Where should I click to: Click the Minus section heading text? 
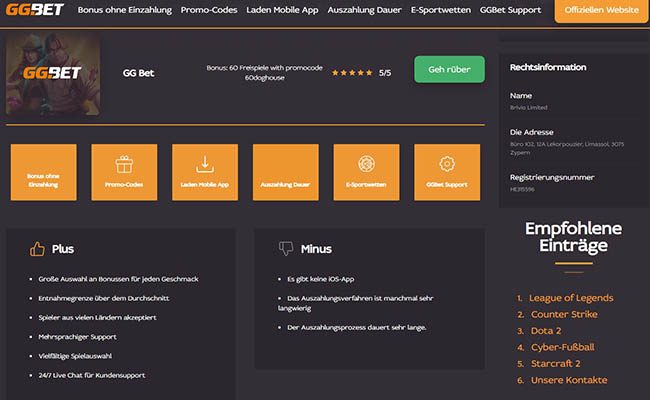(316, 249)
